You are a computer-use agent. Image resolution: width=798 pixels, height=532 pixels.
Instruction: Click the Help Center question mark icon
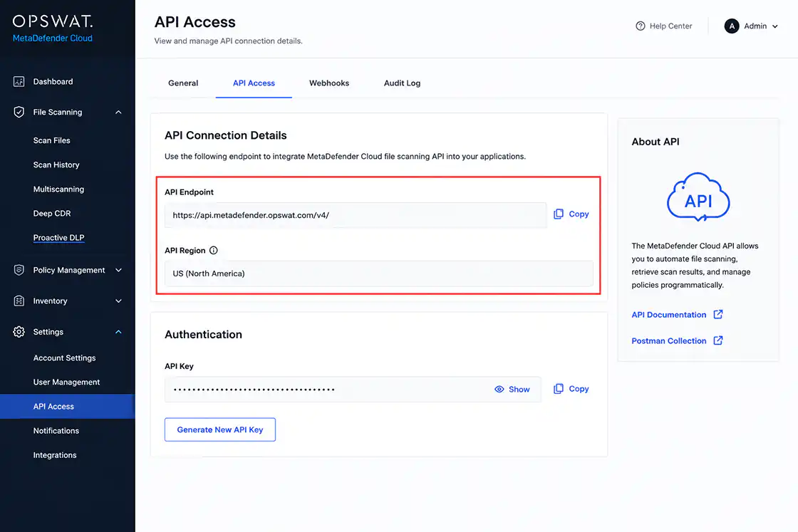coord(641,26)
